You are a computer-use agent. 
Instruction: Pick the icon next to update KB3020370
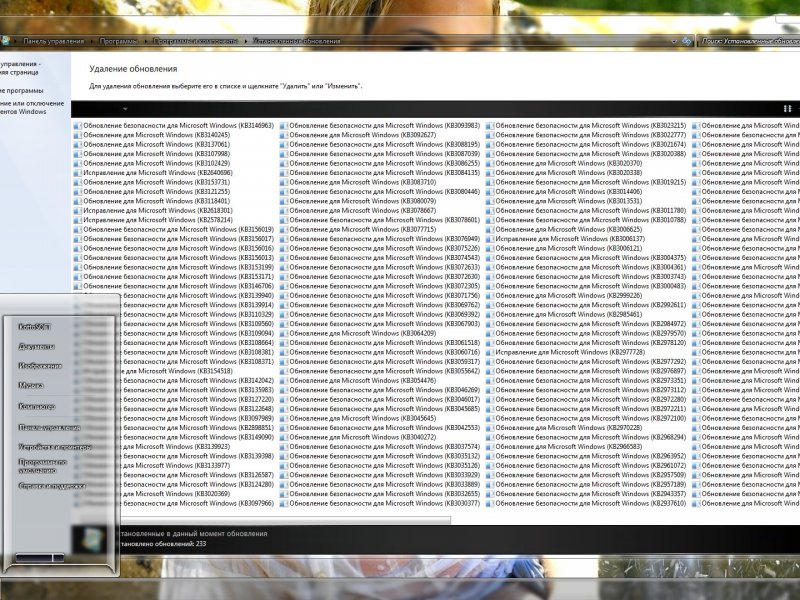(x=490, y=163)
